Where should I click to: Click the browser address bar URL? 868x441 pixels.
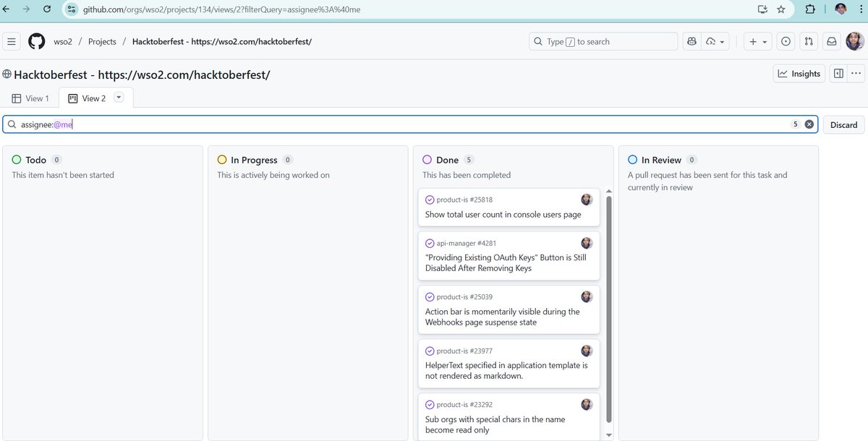[x=222, y=9]
